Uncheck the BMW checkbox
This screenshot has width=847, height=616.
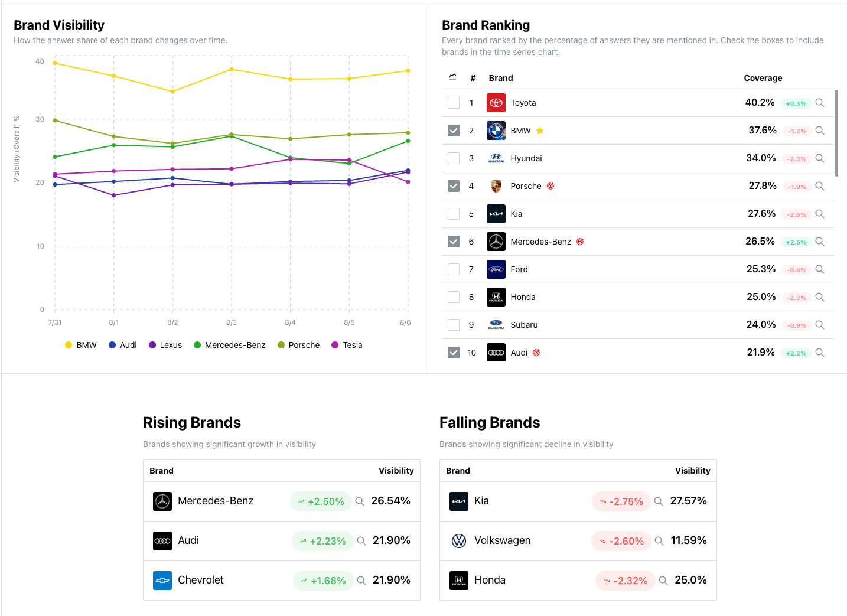(454, 131)
